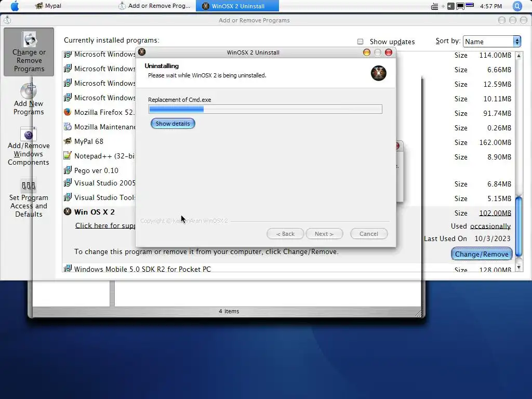
Task: Click Windows Mobile 5.0 SDK R2 icon
Action: point(68,269)
